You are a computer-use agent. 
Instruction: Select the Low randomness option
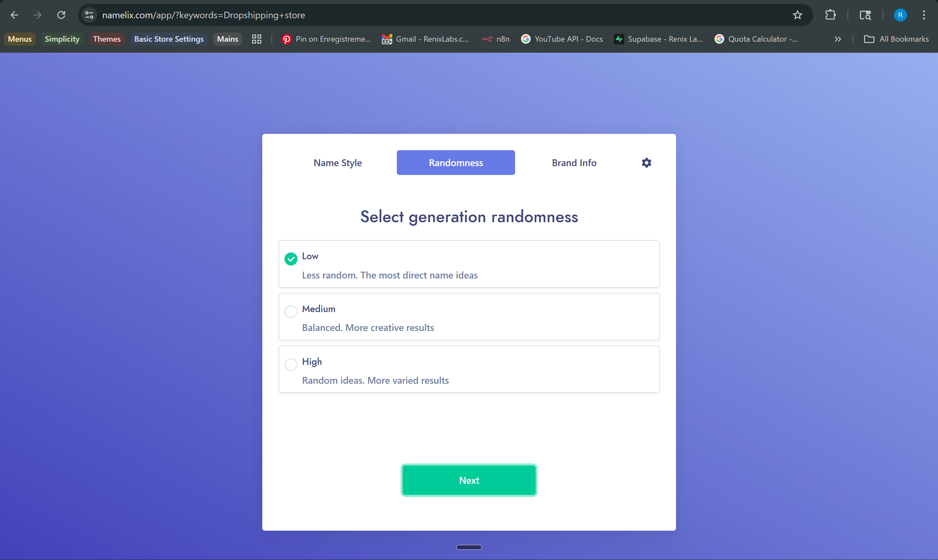(291, 258)
